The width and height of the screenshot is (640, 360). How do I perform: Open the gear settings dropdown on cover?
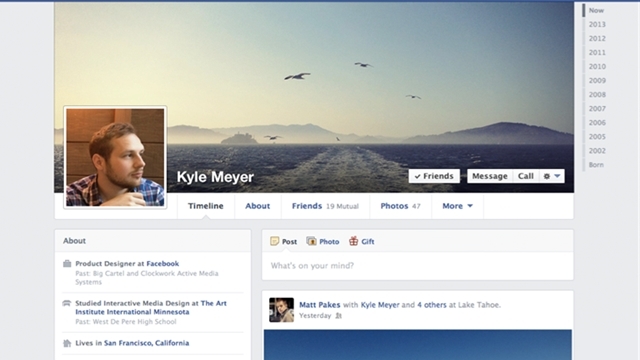click(x=552, y=176)
